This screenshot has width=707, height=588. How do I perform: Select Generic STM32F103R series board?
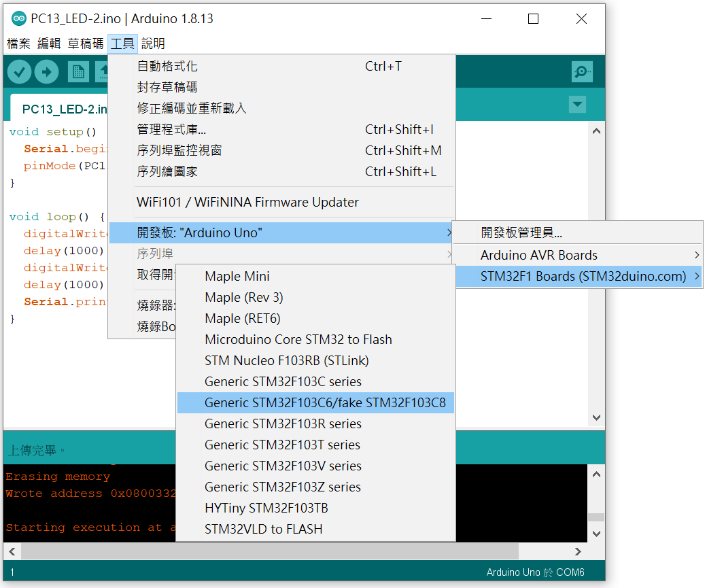coord(315,424)
